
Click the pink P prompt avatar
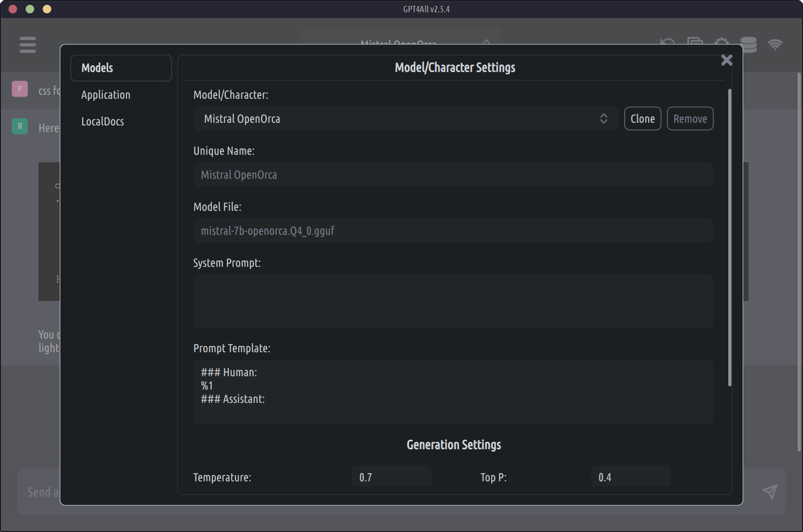pyautogui.click(x=20, y=89)
